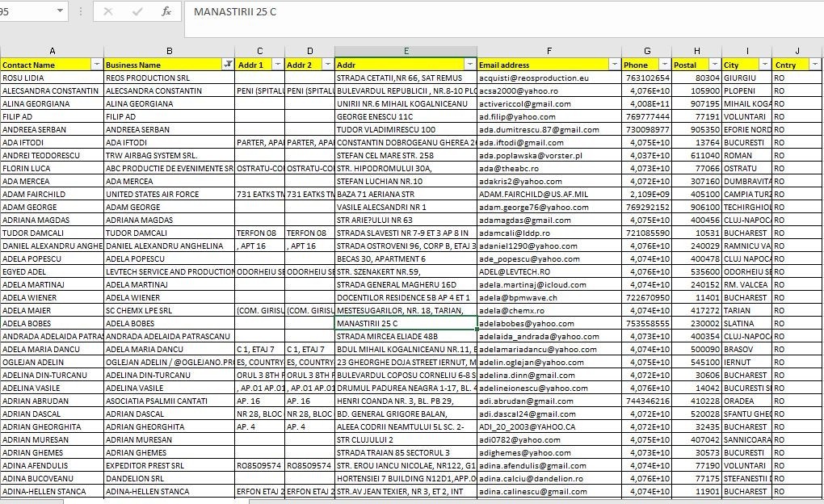824x504 pixels.
Task: Select cell 763102654 in Phone column
Action: pyautogui.click(x=647, y=78)
